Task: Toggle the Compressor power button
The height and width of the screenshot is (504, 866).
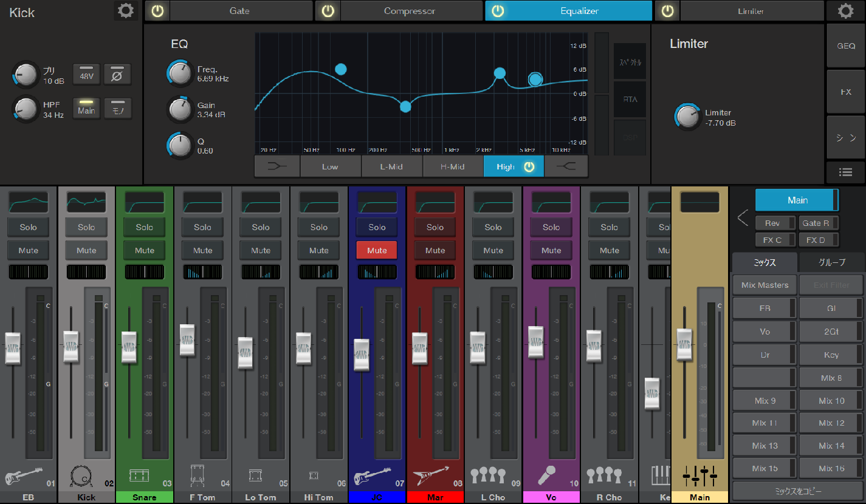Action: 328,11
